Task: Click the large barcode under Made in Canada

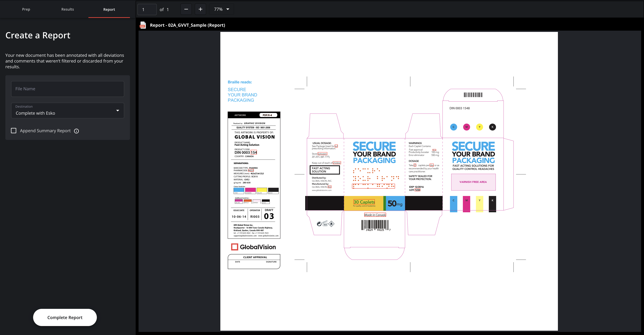Action: (375, 225)
